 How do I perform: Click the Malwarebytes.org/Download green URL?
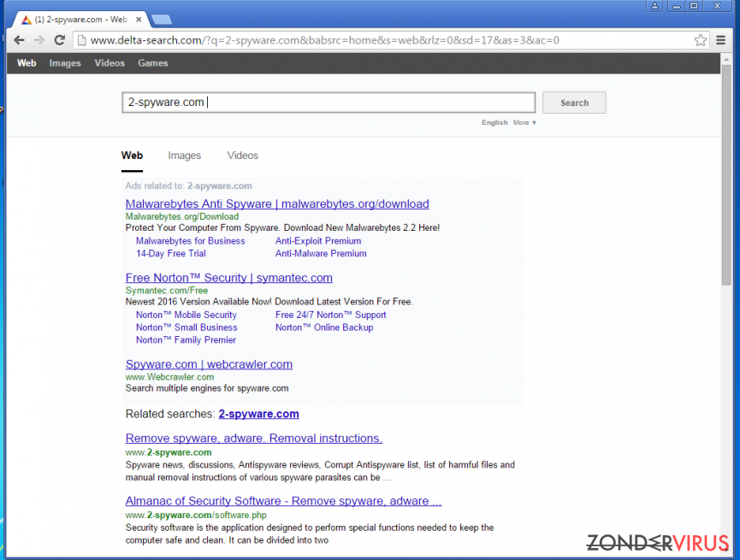[182, 216]
